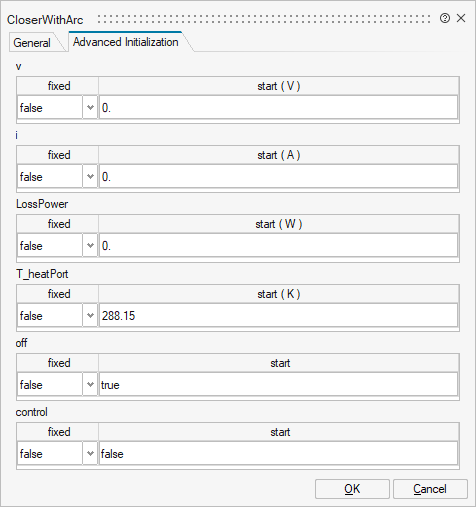Image resolution: width=476 pixels, height=507 pixels.
Task: Click the v fixed column header
Action: pos(58,86)
